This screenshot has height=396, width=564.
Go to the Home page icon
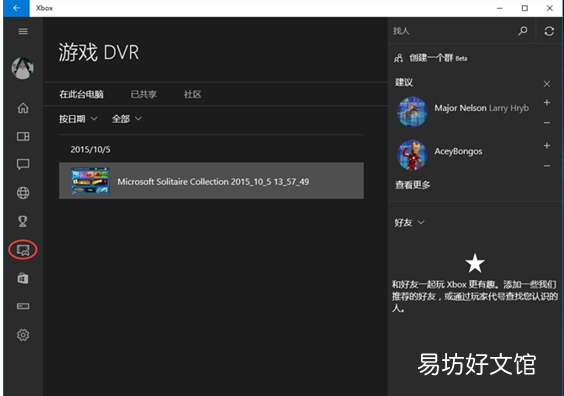[23, 108]
